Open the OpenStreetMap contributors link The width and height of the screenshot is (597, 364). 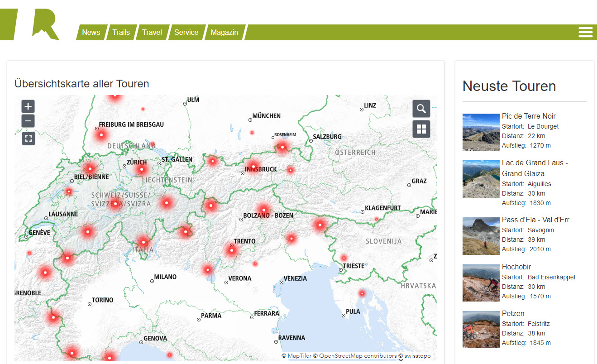pyautogui.click(x=355, y=356)
